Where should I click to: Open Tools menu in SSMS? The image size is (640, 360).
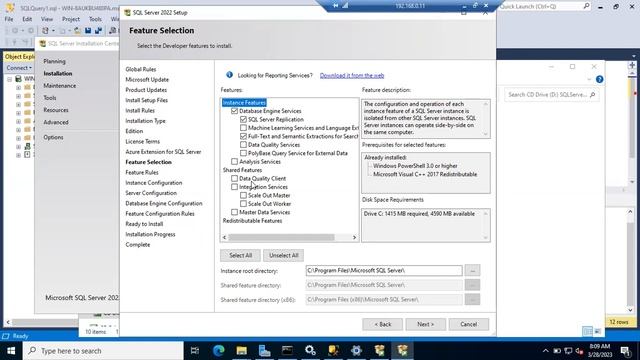tap(95, 19)
